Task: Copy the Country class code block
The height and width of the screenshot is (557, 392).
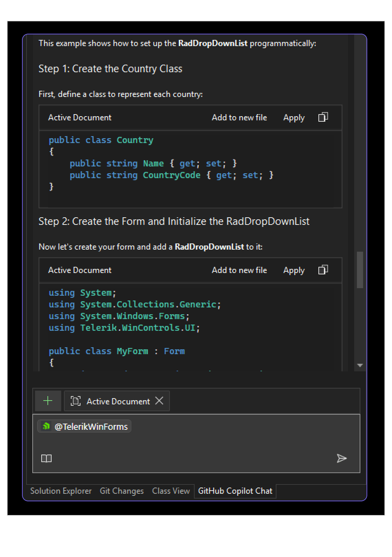Action: (323, 118)
